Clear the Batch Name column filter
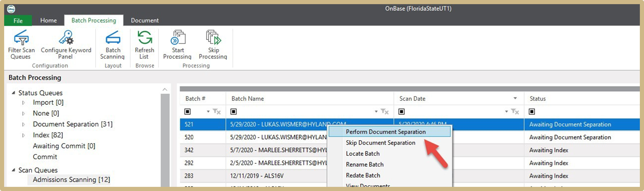The image size is (644, 191). point(385,112)
